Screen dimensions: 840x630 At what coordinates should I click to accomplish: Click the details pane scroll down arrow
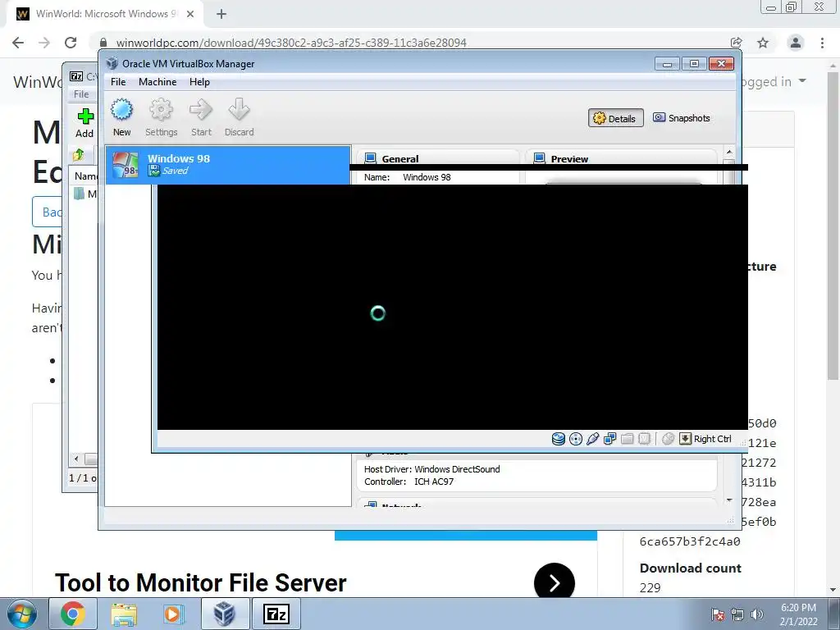click(728, 500)
